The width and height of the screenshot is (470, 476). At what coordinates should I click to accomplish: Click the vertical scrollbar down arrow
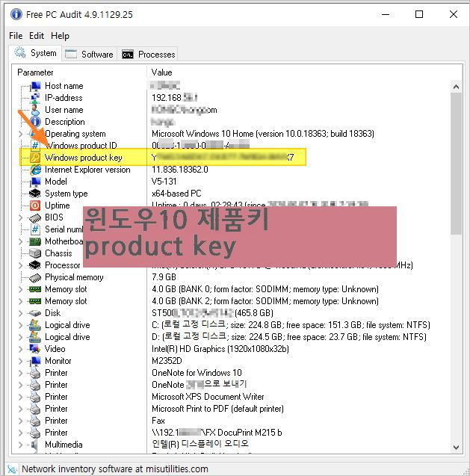(x=456, y=446)
